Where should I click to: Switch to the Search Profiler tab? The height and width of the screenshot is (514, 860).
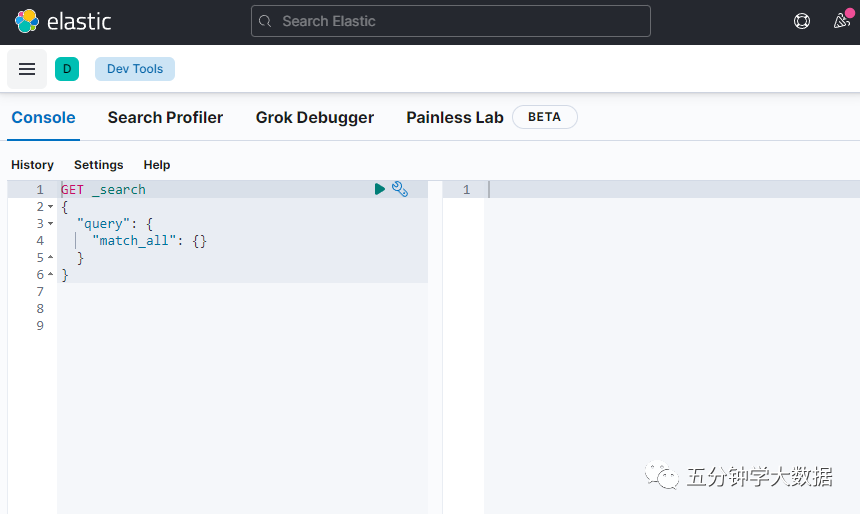tap(165, 118)
